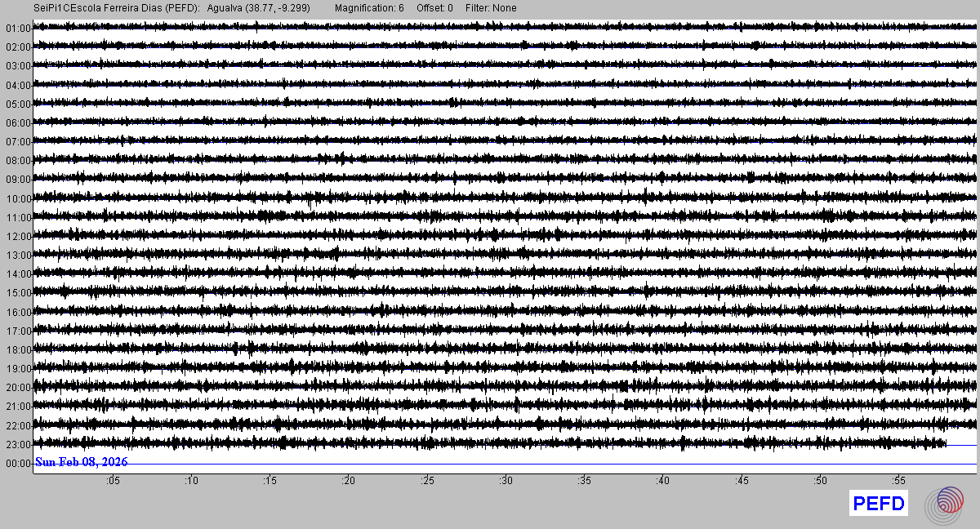This screenshot has height=529, width=980.
Task: Click the Filter: None header text
Action: 491,8
